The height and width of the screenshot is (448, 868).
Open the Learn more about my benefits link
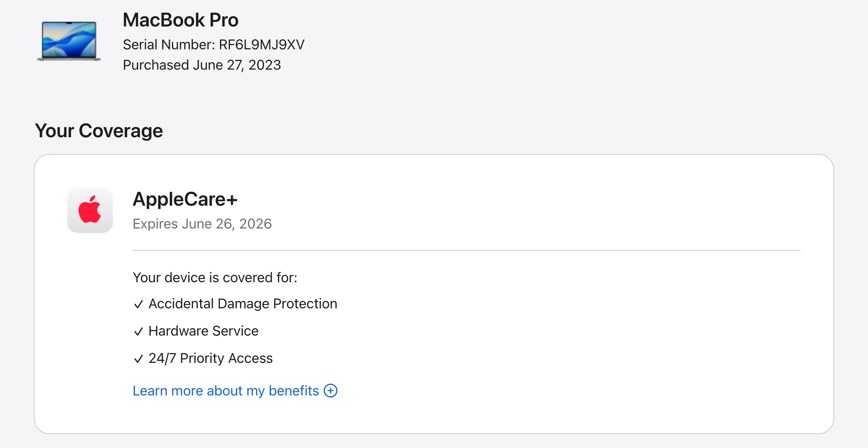225,391
